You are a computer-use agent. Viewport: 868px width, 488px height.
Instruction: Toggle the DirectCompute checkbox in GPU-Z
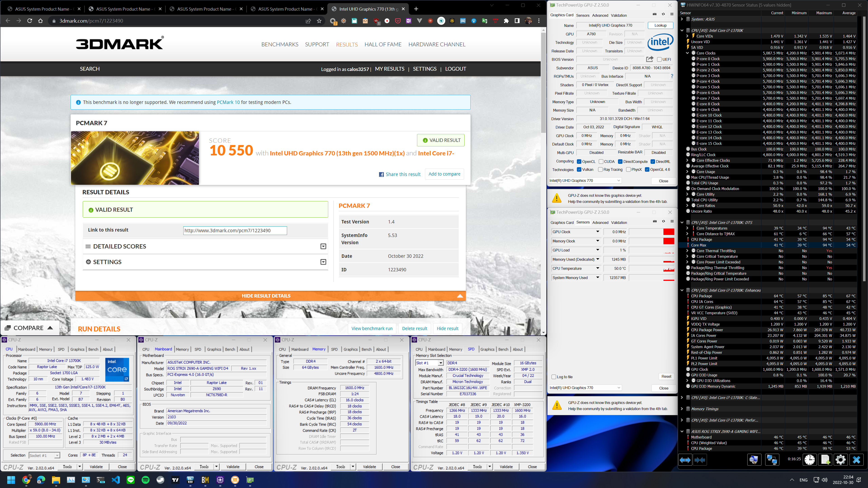click(x=620, y=162)
